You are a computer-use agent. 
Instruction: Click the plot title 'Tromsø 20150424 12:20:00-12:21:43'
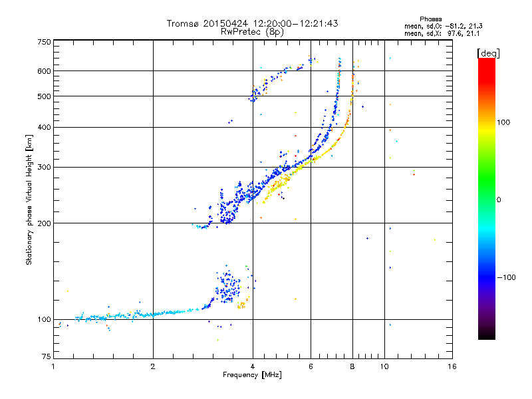coord(253,23)
